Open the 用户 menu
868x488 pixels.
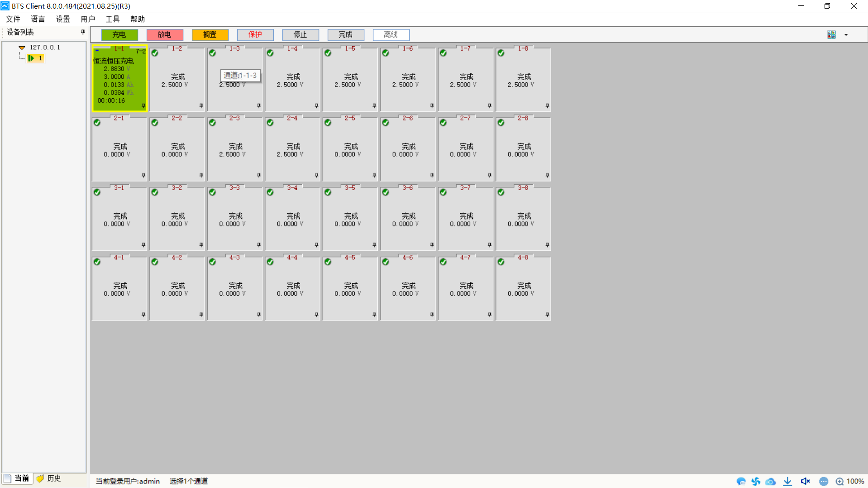(88, 19)
